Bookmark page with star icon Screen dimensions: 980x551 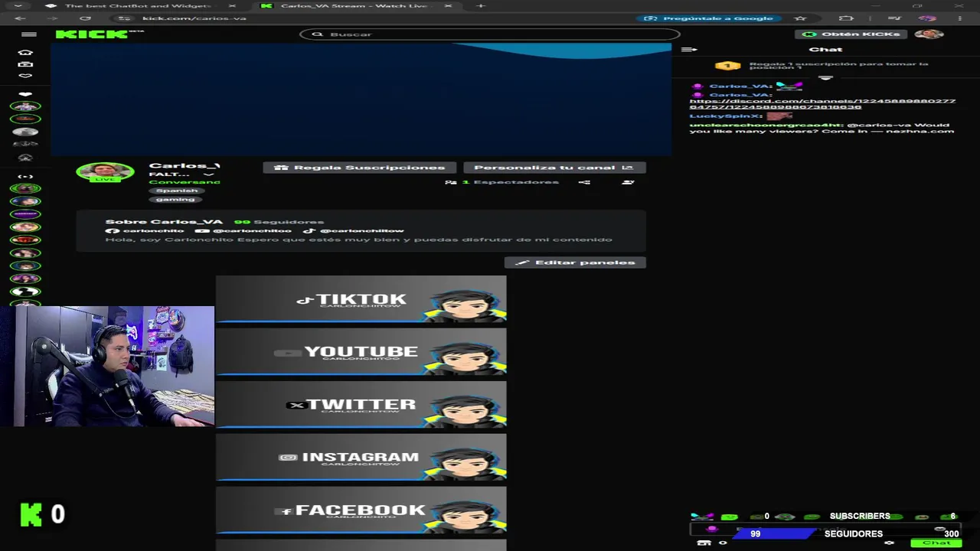click(801, 18)
